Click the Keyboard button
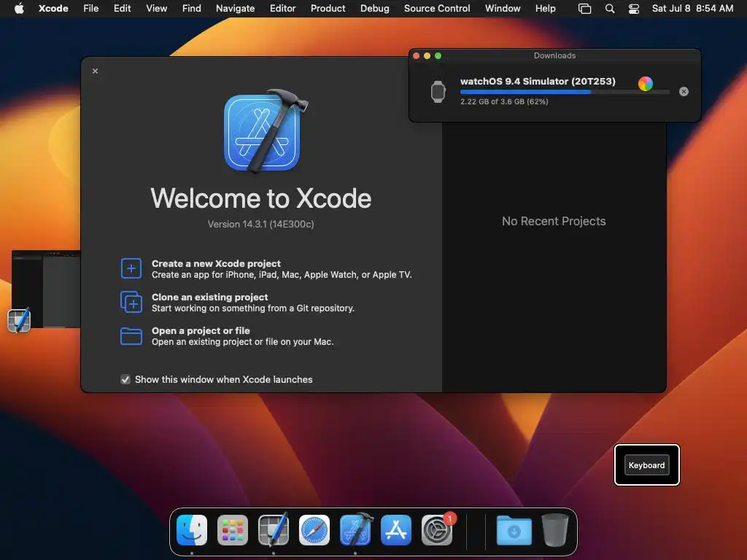 646,465
